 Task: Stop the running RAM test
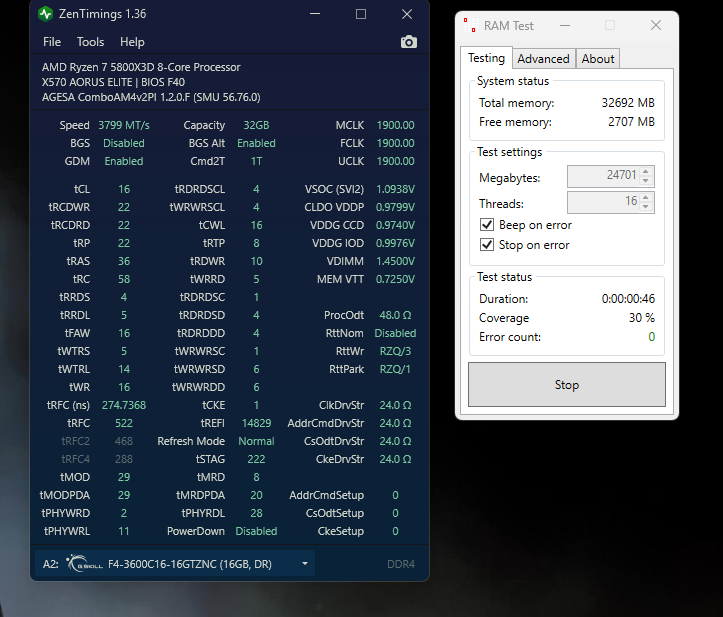pyautogui.click(x=567, y=385)
